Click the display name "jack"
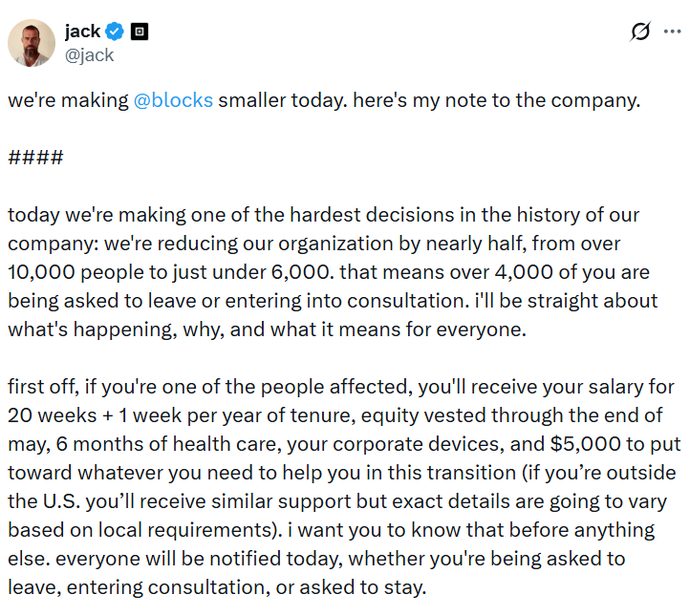 point(82,32)
